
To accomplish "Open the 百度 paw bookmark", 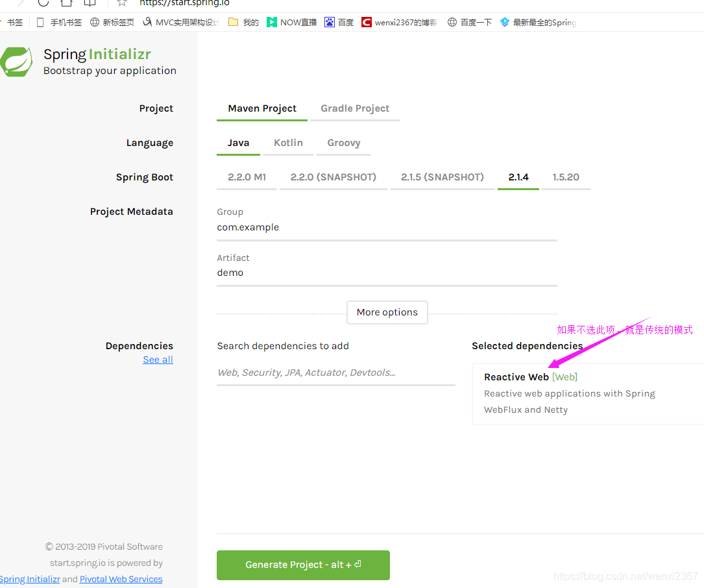I will tap(339, 23).
